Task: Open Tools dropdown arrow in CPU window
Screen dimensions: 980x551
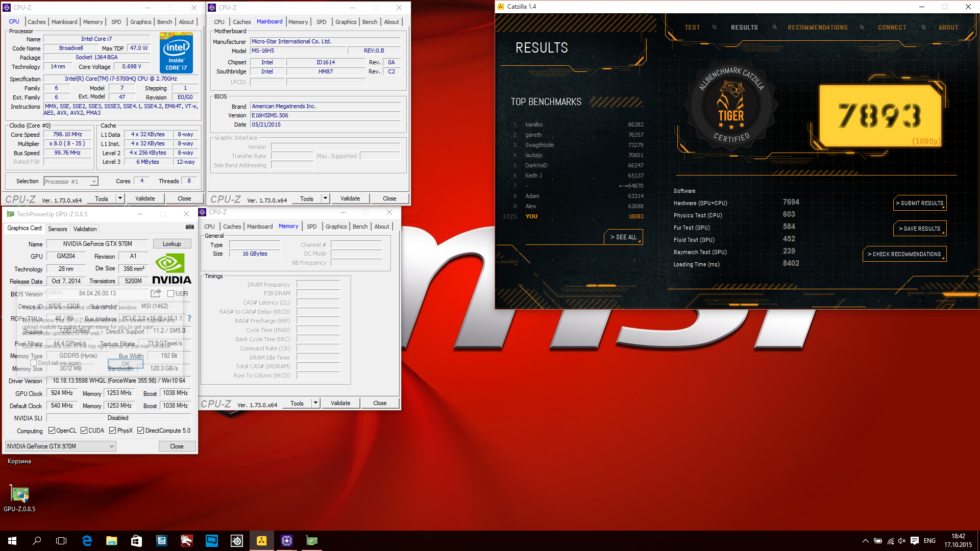Action: click(120, 198)
